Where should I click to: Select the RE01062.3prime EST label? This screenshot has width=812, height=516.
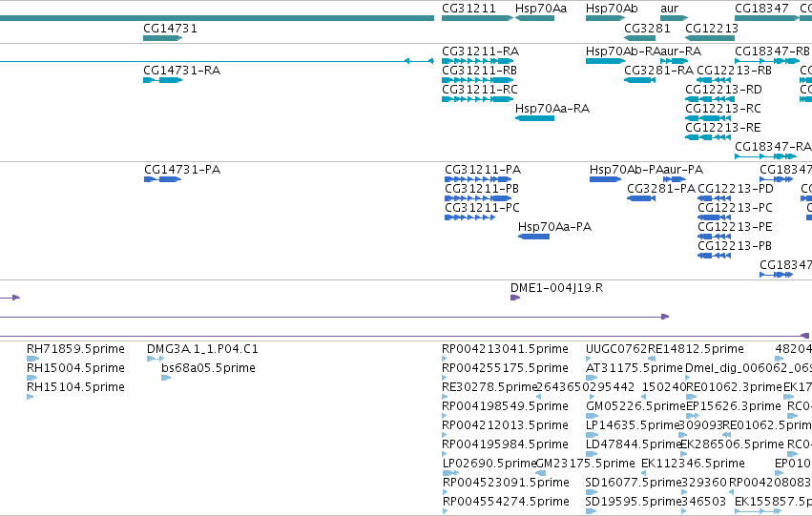tap(734, 387)
